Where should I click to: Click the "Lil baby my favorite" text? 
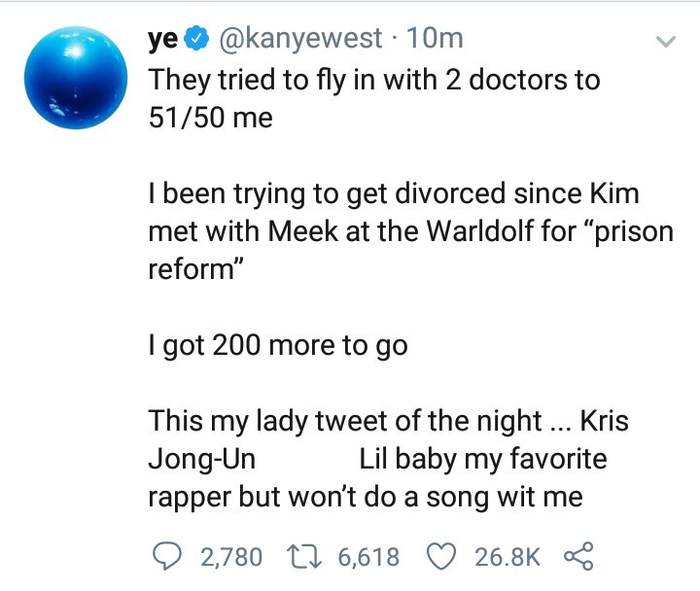pyautogui.click(x=482, y=459)
